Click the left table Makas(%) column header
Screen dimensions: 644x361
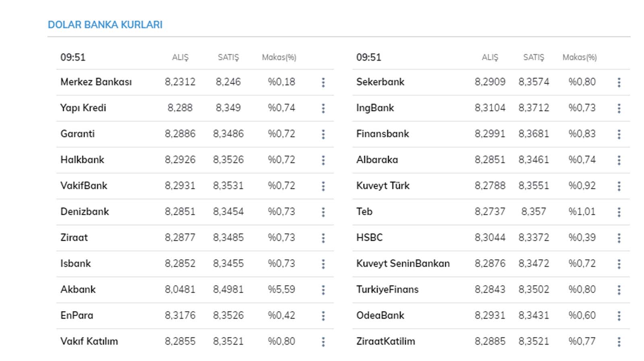pos(279,57)
